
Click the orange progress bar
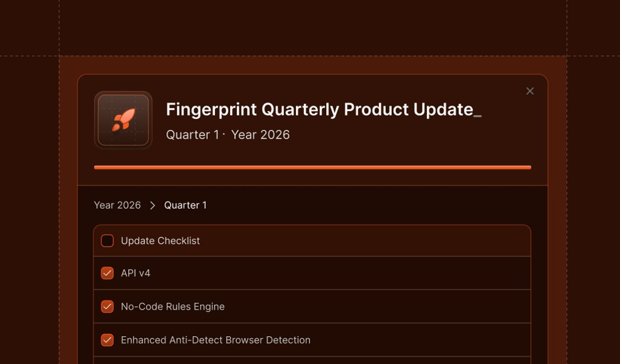click(311, 167)
